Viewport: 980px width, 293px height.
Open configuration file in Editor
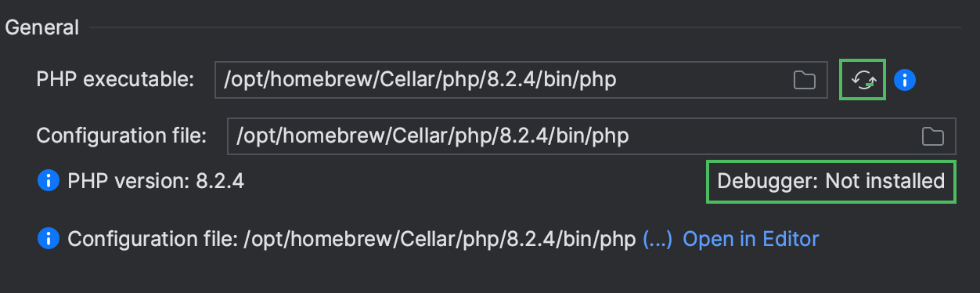pos(751,238)
